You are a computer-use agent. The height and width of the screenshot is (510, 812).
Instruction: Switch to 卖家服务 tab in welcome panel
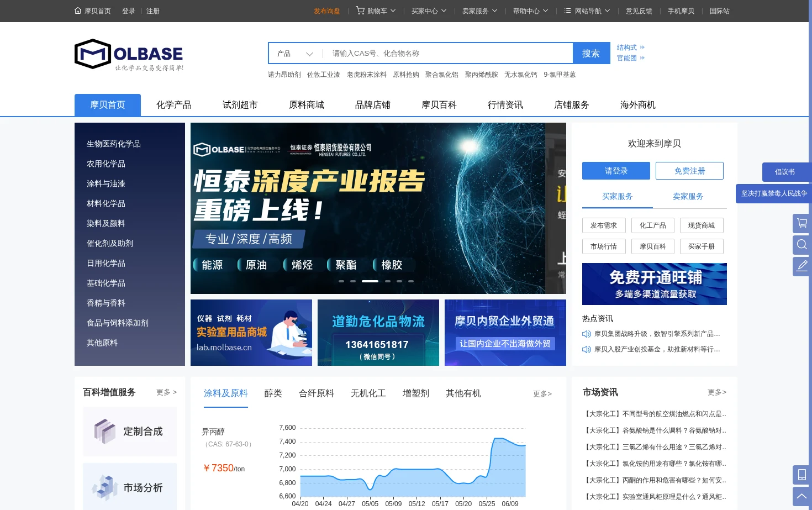688,197
